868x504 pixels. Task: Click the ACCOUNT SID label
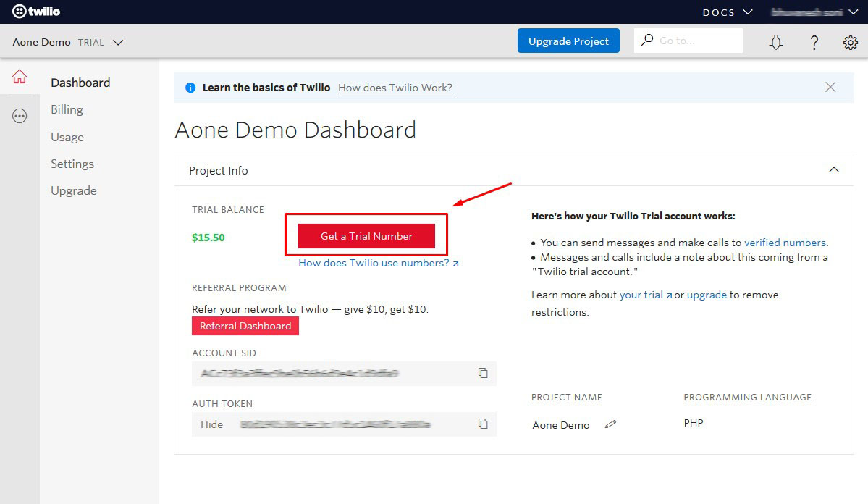coord(224,353)
